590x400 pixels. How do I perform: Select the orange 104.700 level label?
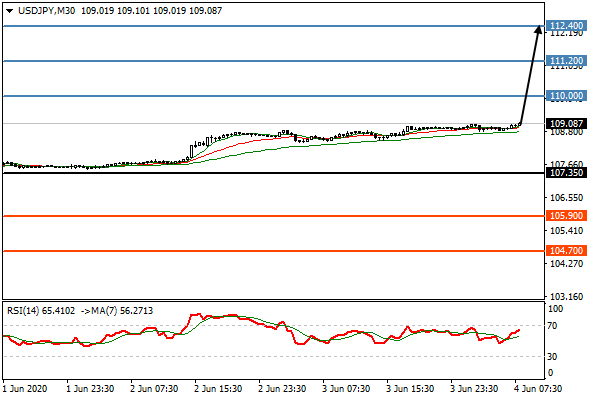[x=566, y=251]
